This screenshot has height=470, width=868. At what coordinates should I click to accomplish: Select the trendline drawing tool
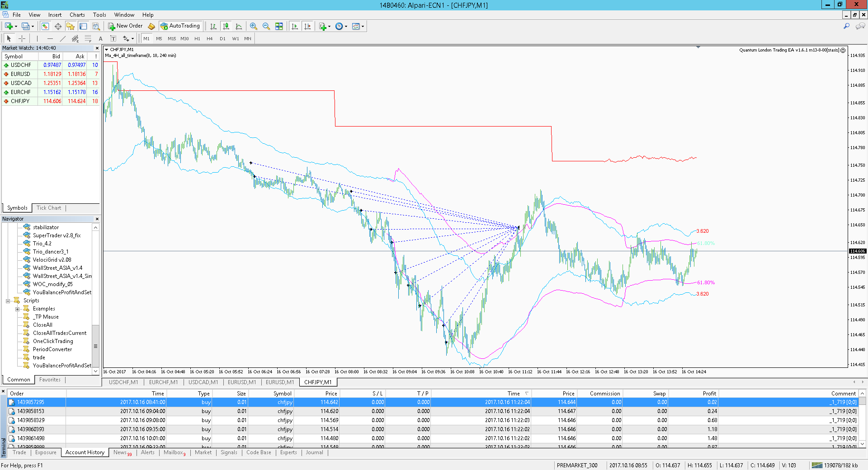tap(63, 38)
